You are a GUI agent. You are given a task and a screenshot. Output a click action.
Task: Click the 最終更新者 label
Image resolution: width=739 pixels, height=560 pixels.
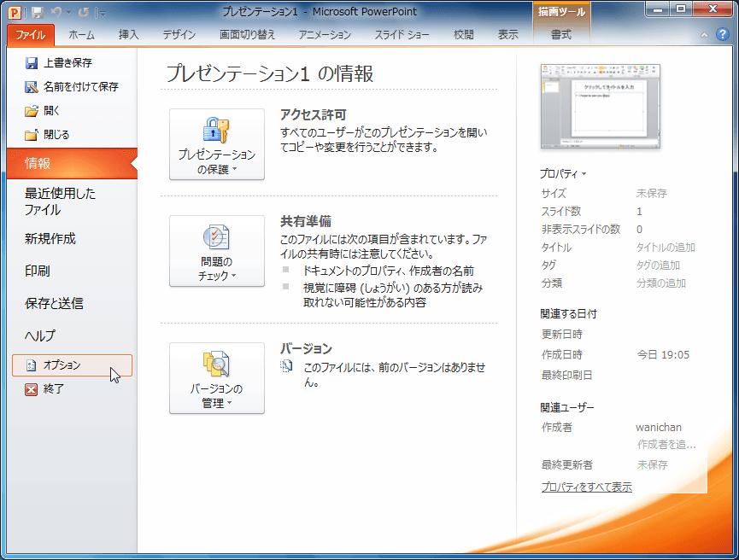(567, 465)
